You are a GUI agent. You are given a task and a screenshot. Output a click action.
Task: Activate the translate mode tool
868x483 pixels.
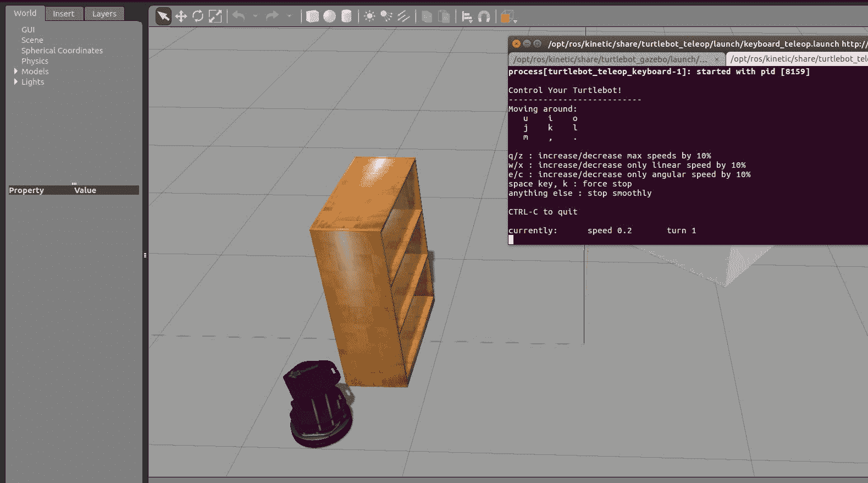coord(181,17)
